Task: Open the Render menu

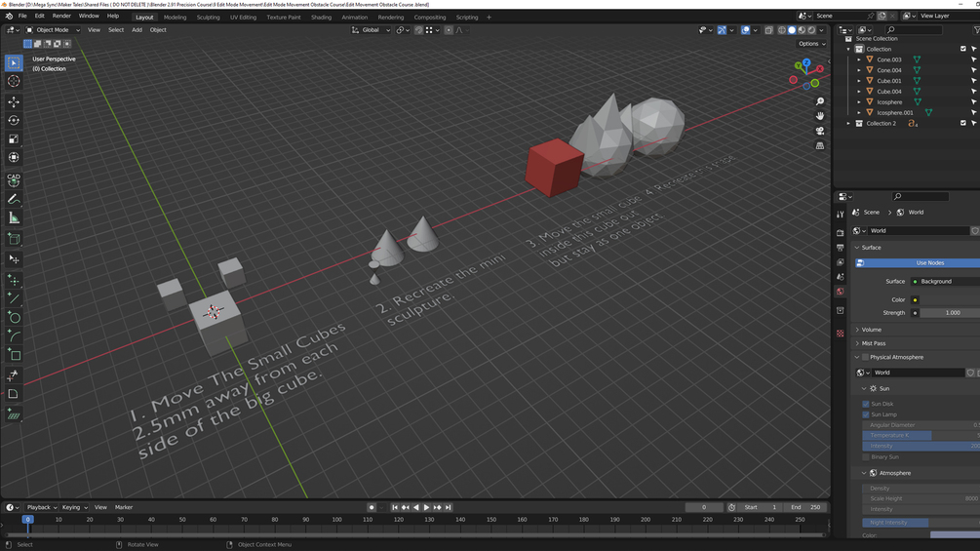Action: 61,17
